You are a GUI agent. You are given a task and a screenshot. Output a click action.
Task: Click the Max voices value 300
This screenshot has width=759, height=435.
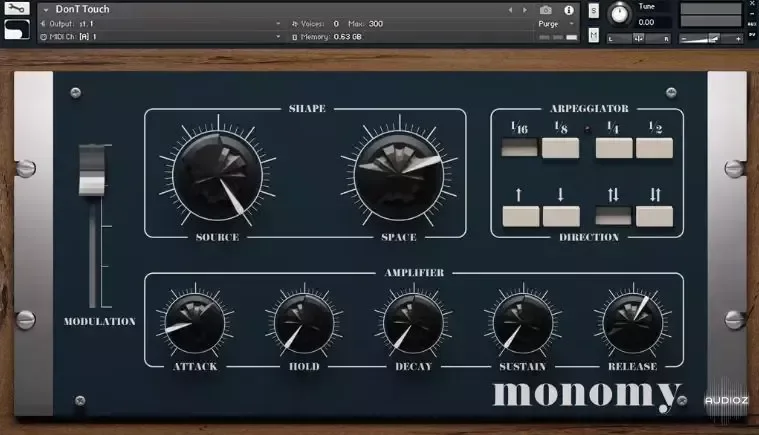point(376,24)
